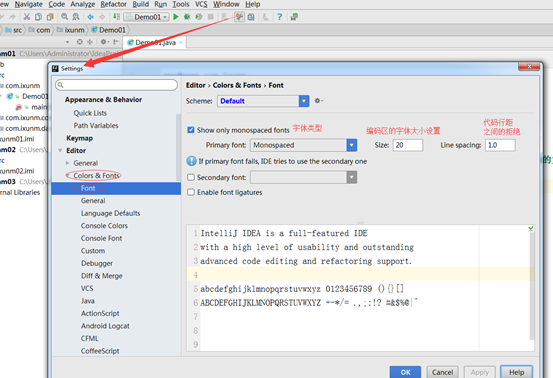Image resolution: width=553 pixels, height=378 pixels.
Task: Click Redo arrow icon in toolbar
Action: [x=12, y=17]
